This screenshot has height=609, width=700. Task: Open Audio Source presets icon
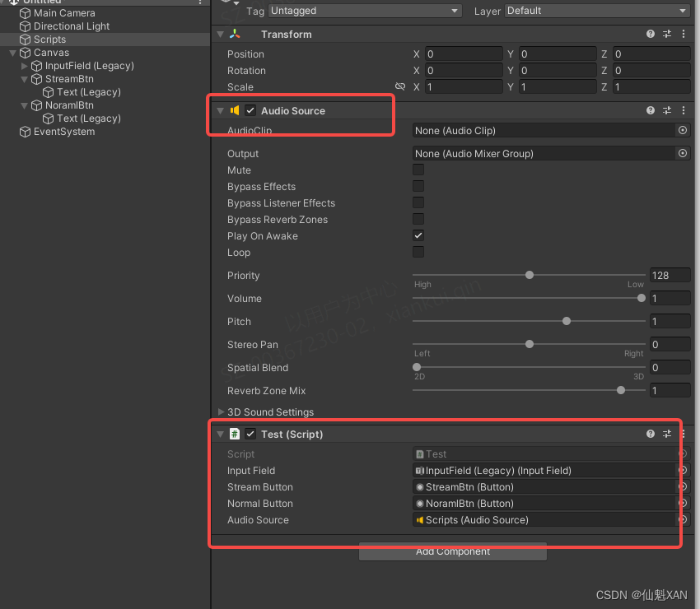[x=667, y=110]
